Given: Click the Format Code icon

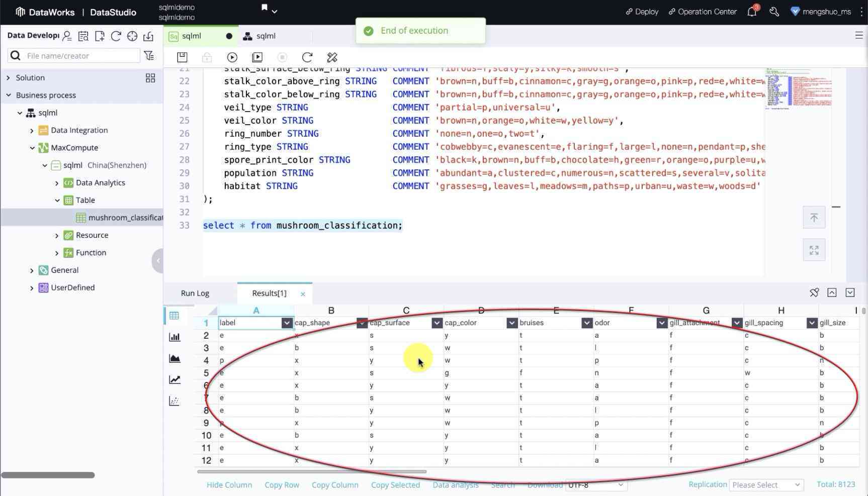Looking at the screenshot, I should [x=332, y=57].
